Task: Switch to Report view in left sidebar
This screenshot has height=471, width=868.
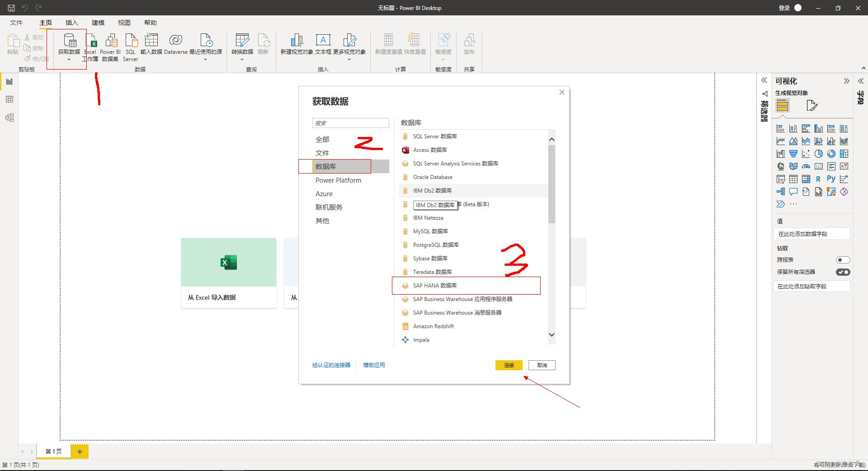Action: (x=9, y=81)
